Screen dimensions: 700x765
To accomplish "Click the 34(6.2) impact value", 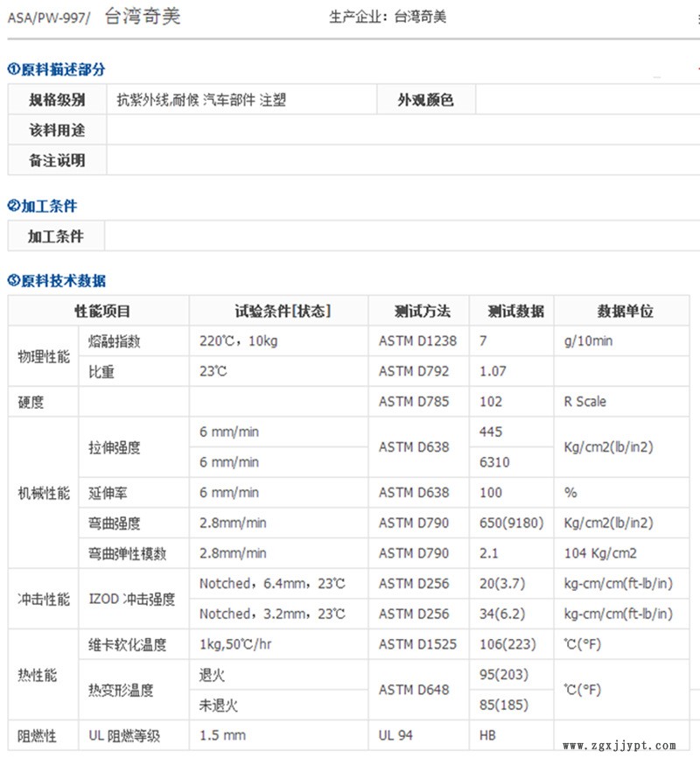I will (502, 614).
